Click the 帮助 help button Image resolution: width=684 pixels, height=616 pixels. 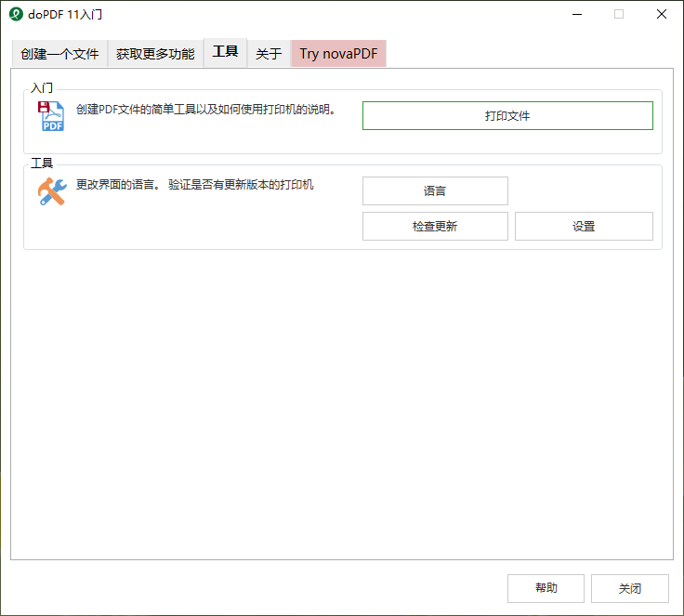coord(546,588)
